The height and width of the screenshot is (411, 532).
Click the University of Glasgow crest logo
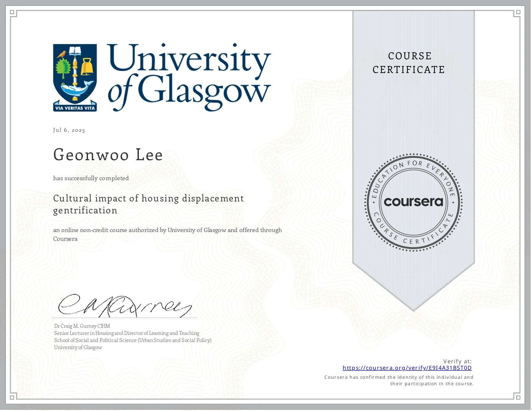pyautogui.click(x=75, y=78)
